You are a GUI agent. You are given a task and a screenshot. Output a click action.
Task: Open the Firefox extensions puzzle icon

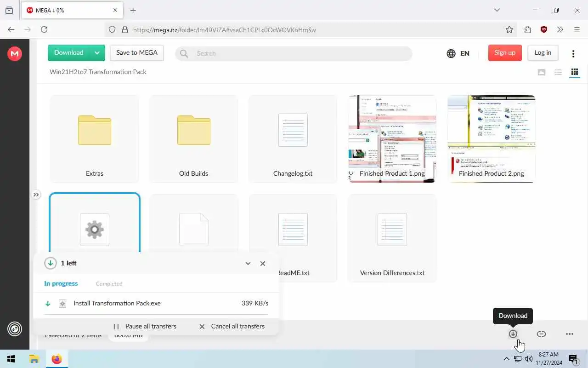click(527, 29)
